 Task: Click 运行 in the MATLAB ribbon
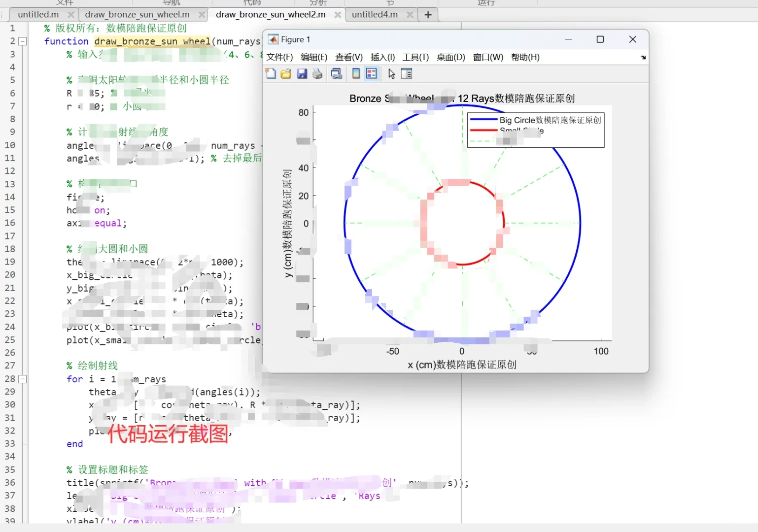(x=485, y=3)
